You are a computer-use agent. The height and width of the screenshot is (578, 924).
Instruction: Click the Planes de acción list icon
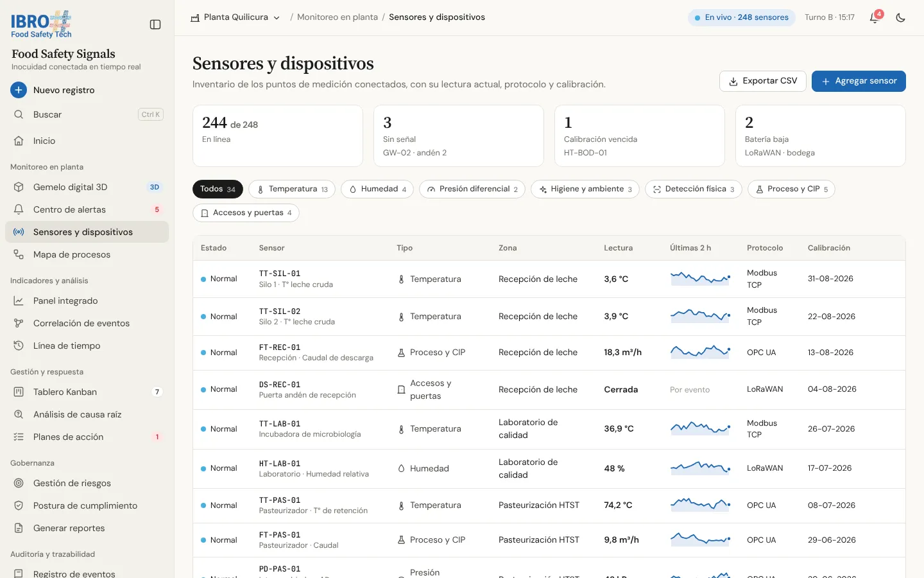pos(19,437)
